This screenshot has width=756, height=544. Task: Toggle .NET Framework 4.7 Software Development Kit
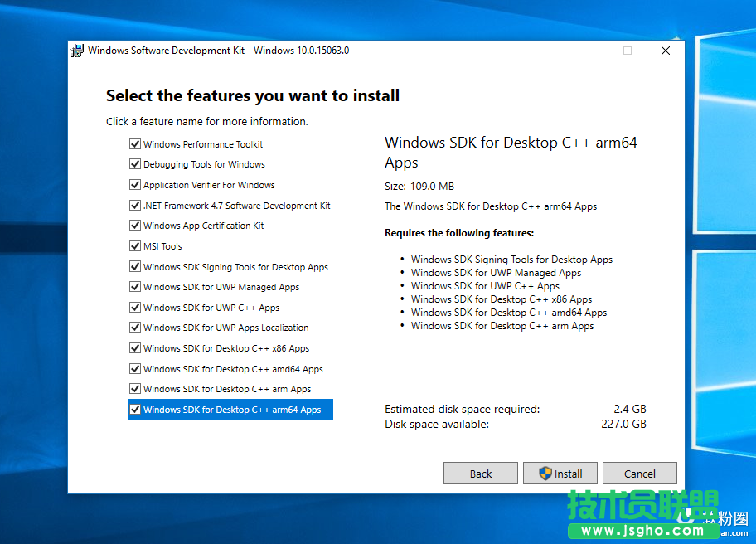(135, 205)
